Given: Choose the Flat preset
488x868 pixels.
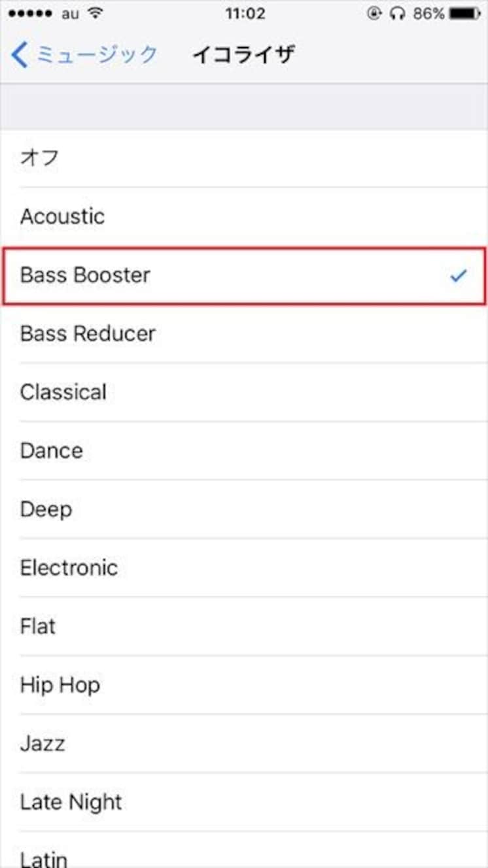Looking at the screenshot, I should (x=244, y=626).
